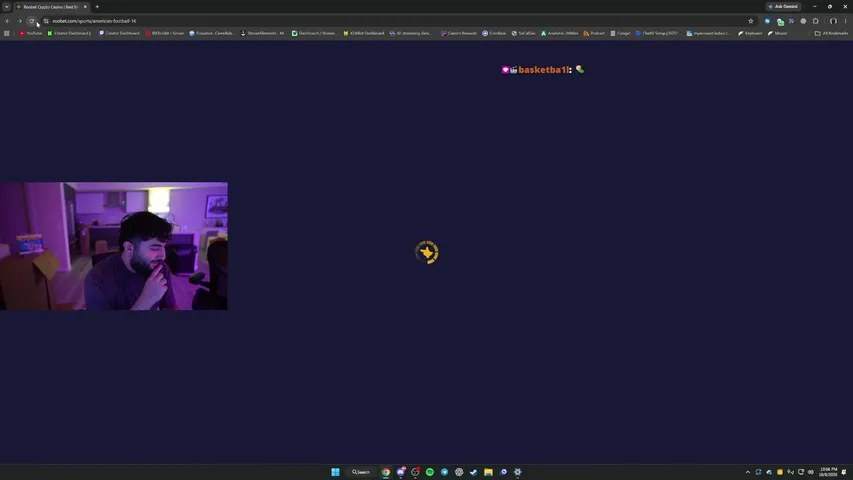Click the Ask Gemini button
Screen dimensions: 853x480
[x=783, y=7]
